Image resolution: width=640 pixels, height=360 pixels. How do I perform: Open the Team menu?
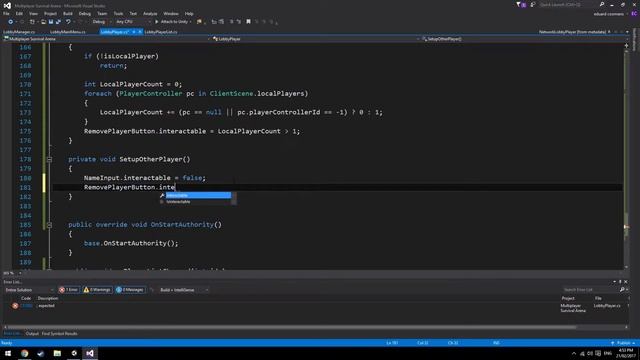point(102,13)
